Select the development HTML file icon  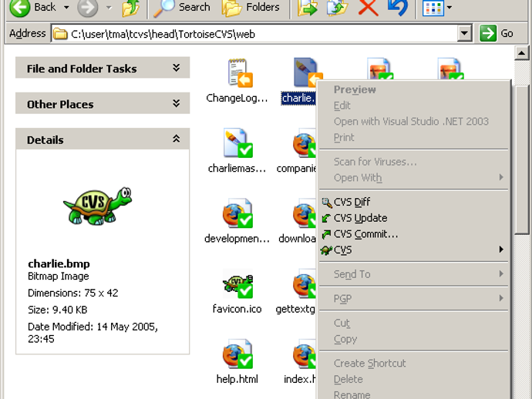tap(237, 213)
